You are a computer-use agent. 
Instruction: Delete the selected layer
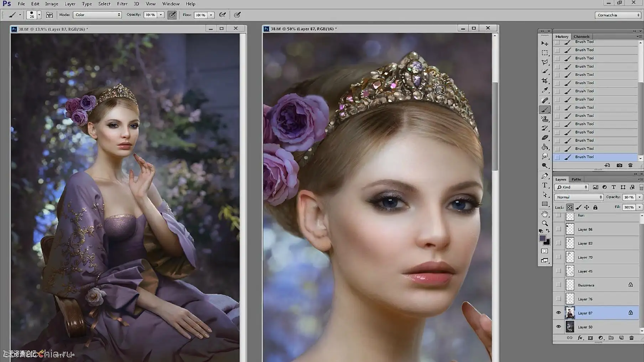click(632, 338)
